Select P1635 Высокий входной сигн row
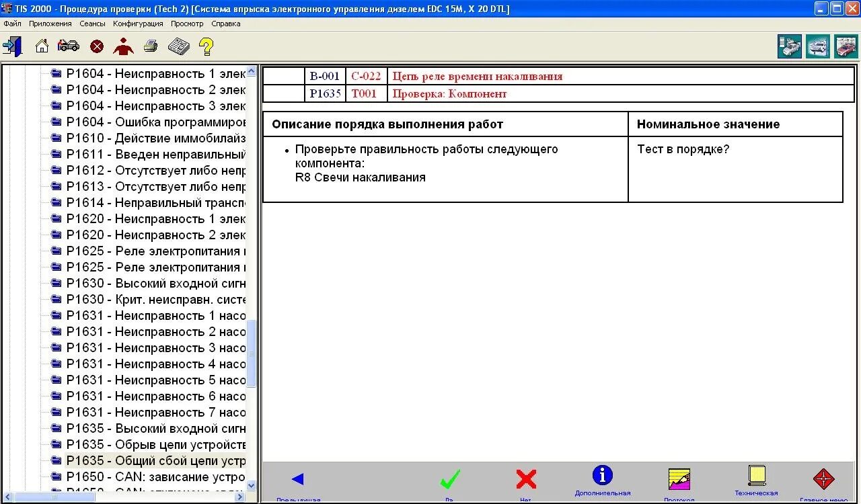The image size is (861, 504). [148, 428]
